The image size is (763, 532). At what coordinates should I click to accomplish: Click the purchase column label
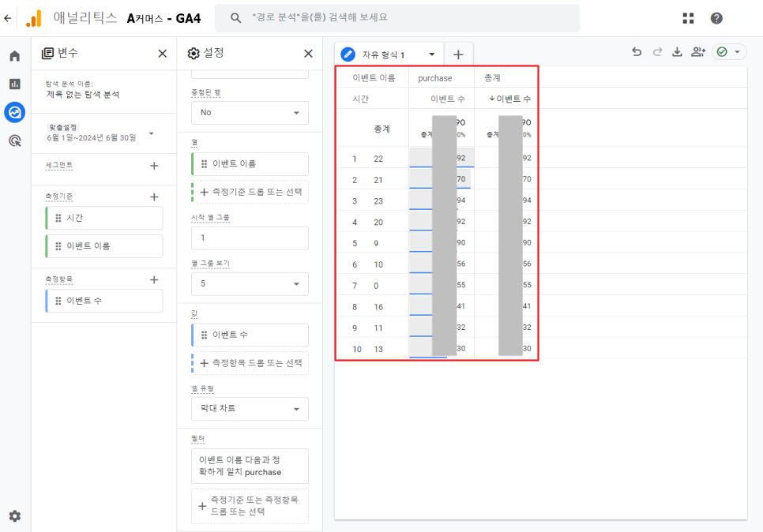[434, 78]
